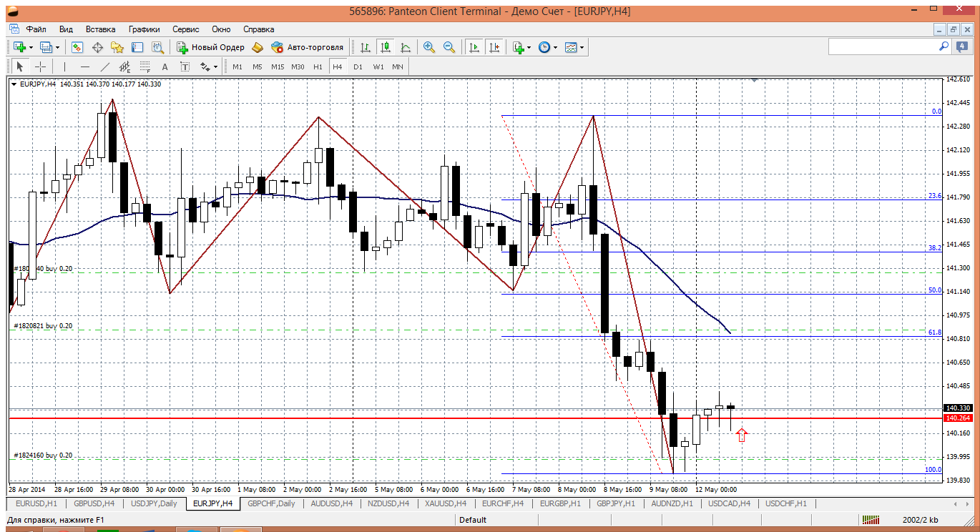
Task: Set timeframe to W1
Action: [x=378, y=66]
